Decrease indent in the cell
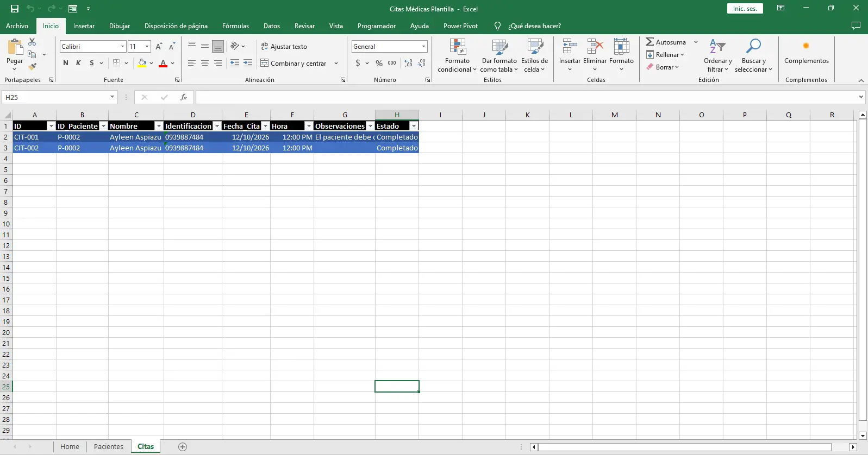The width and height of the screenshot is (868, 455). pos(235,64)
